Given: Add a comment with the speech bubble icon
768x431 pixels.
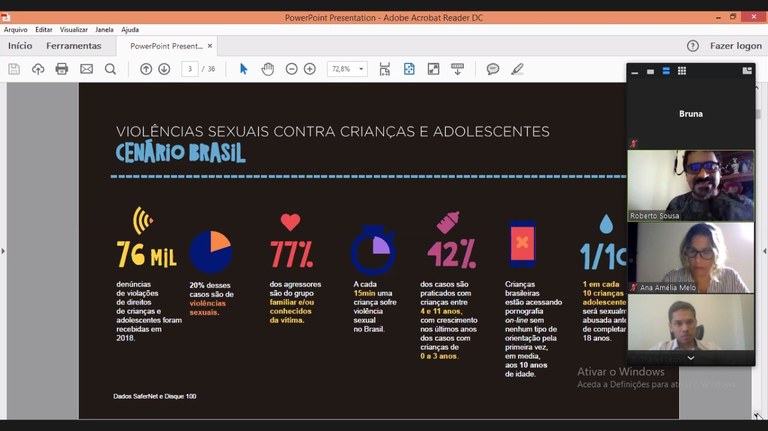Looking at the screenshot, I should (x=493, y=69).
